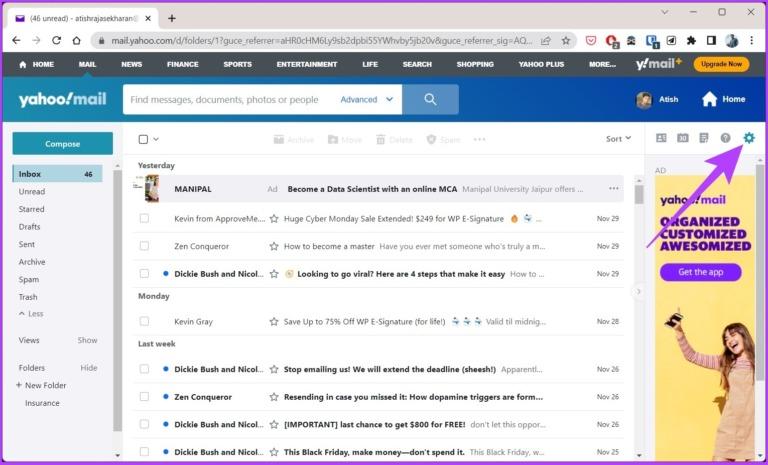Open the Extensions puzzle piece icon

point(691,41)
